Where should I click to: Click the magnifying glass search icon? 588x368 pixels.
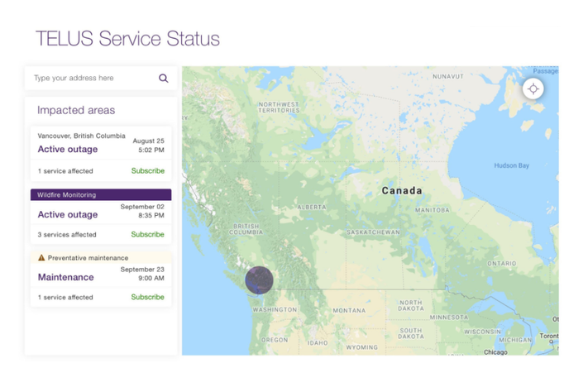click(x=163, y=79)
